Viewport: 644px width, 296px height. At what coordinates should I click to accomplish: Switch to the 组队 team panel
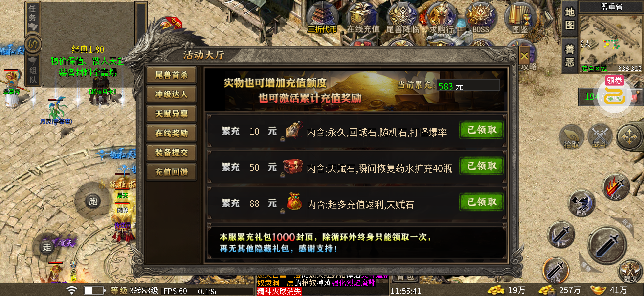[x=33, y=70]
